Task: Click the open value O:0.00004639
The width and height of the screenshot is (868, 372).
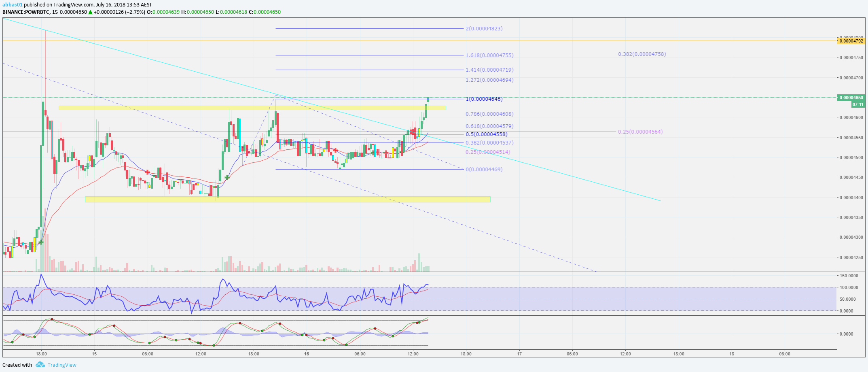Action: [x=163, y=12]
